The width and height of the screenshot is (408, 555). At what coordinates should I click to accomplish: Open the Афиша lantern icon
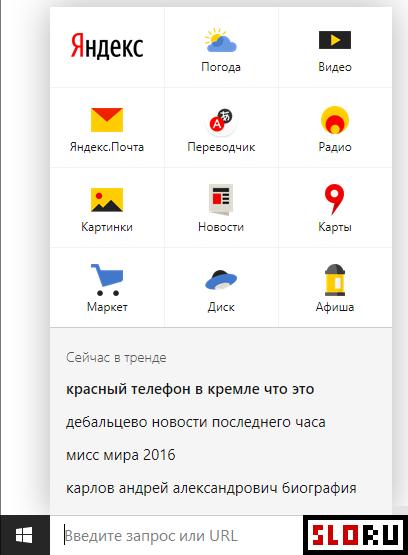point(335,280)
